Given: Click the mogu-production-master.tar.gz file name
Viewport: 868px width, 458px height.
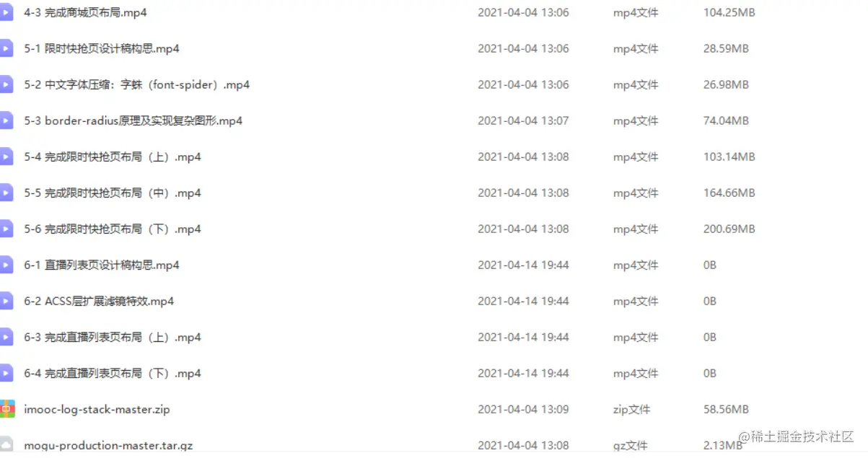Looking at the screenshot, I should click(102, 445).
